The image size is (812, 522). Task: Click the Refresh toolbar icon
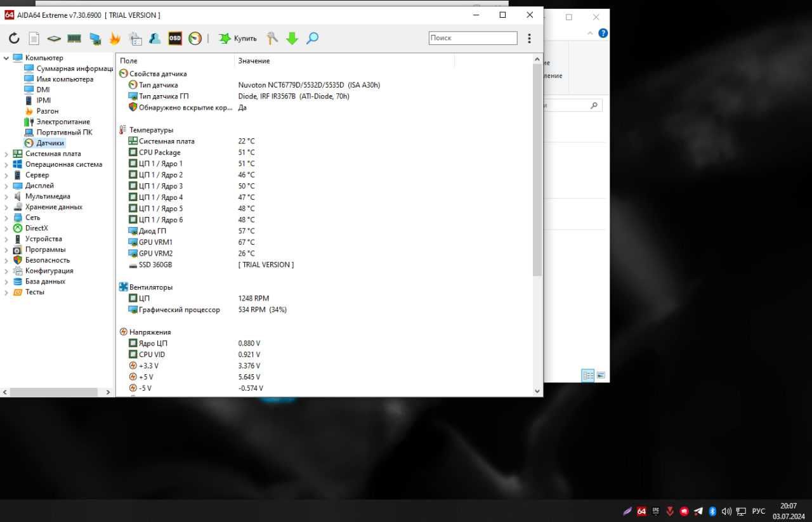(14, 39)
